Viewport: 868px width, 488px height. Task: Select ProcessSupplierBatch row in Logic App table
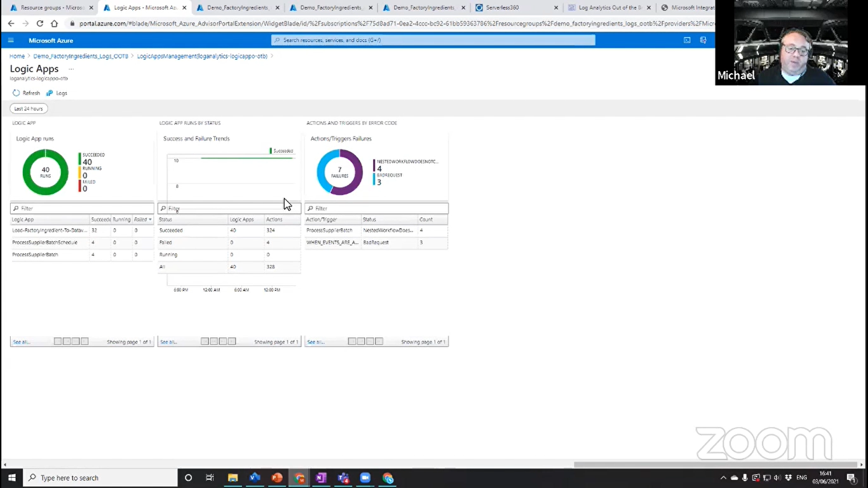(x=82, y=254)
